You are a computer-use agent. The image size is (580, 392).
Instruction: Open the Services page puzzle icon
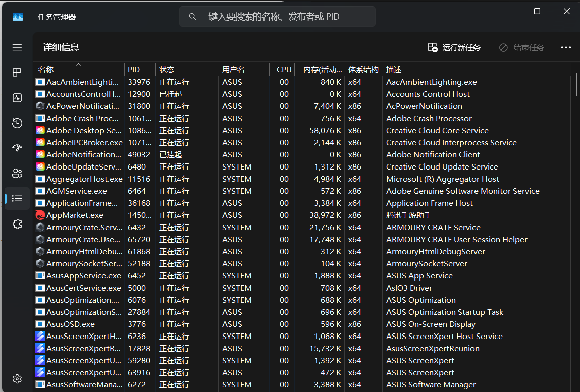(x=17, y=223)
